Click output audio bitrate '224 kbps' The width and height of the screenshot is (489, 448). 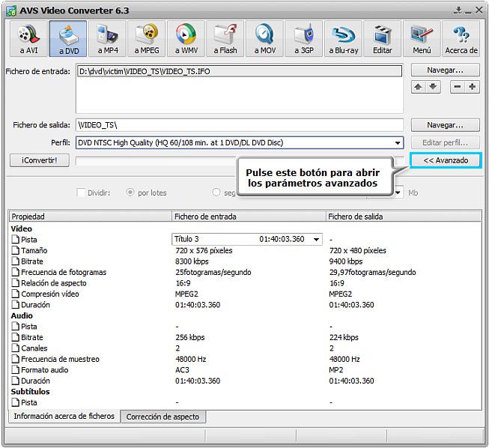coord(344,337)
